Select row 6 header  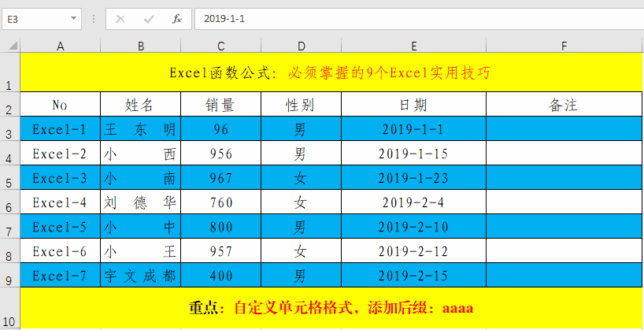pos(10,202)
